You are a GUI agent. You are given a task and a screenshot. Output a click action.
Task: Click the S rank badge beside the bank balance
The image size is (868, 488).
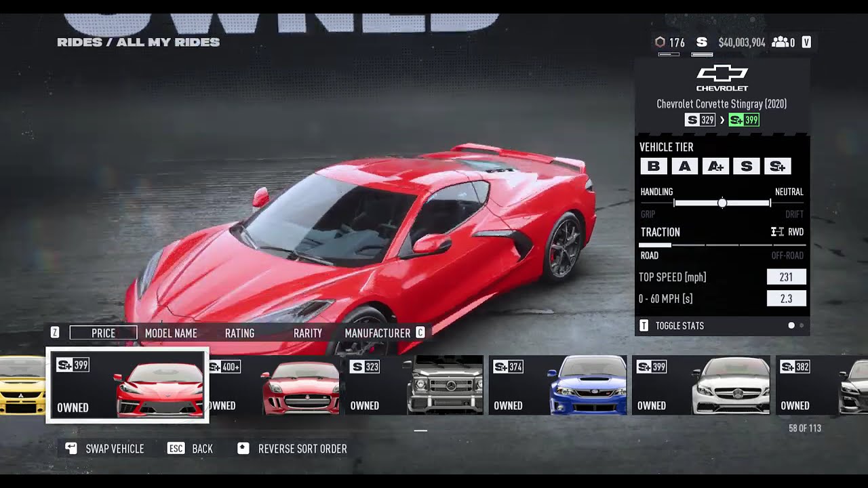coord(702,42)
